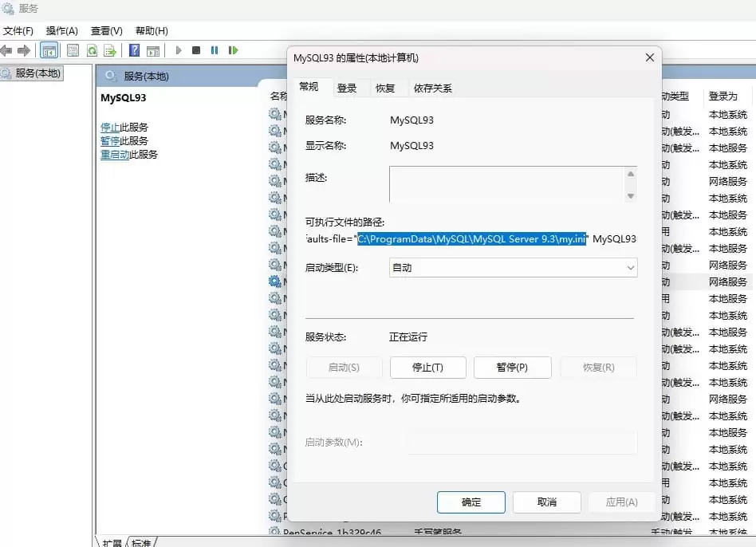Click the 启动(S) button
Screen dimensions: 756x547
click(x=344, y=368)
